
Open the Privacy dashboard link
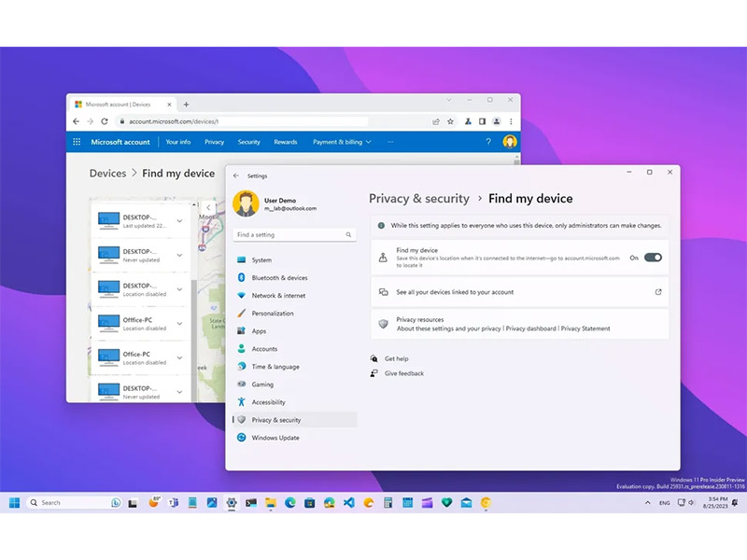point(530,329)
